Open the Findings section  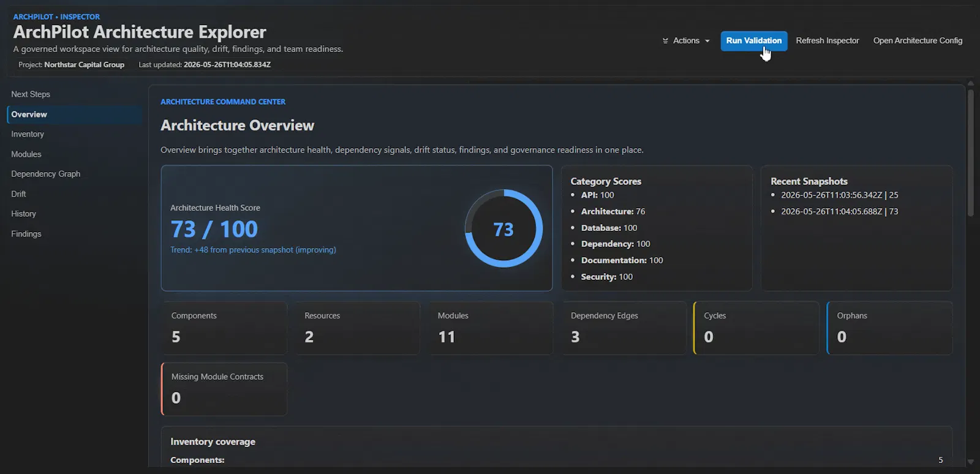pos(73,234)
